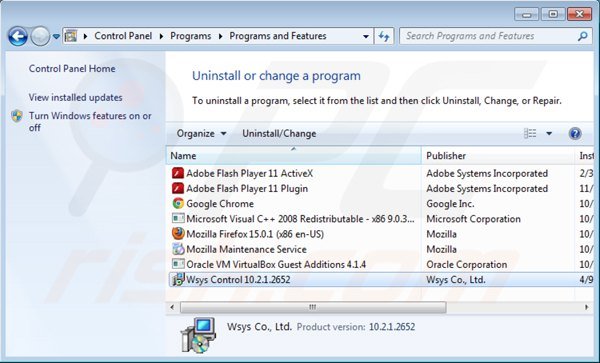
Task: Click the Adobe Flash Player 11 Plugin icon
Action: (x=178, y=189)
